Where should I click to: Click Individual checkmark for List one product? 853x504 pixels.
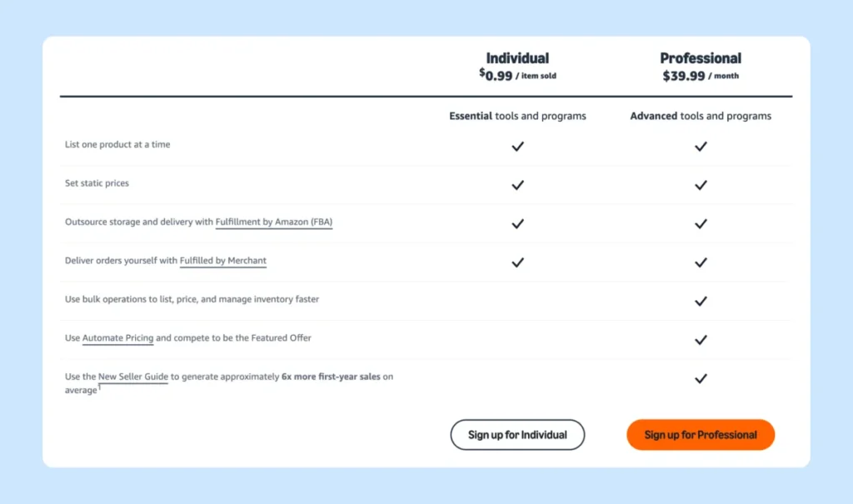coord(517,146)
